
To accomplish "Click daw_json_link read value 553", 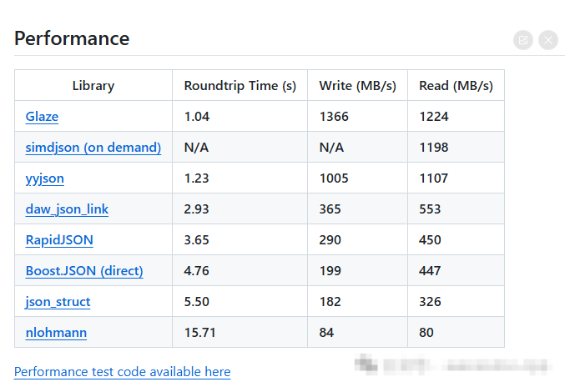I will [430, 209].
